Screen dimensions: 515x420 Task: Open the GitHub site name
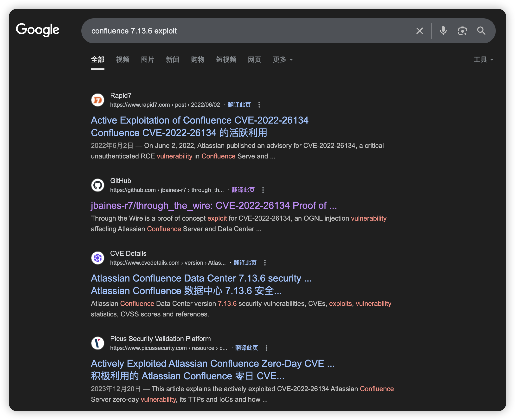click(x=121, y=181)
